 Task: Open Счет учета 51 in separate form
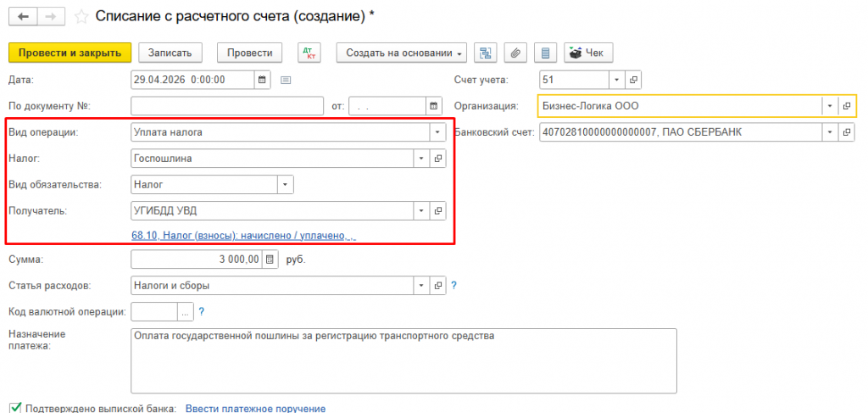[x=633, y=80]
